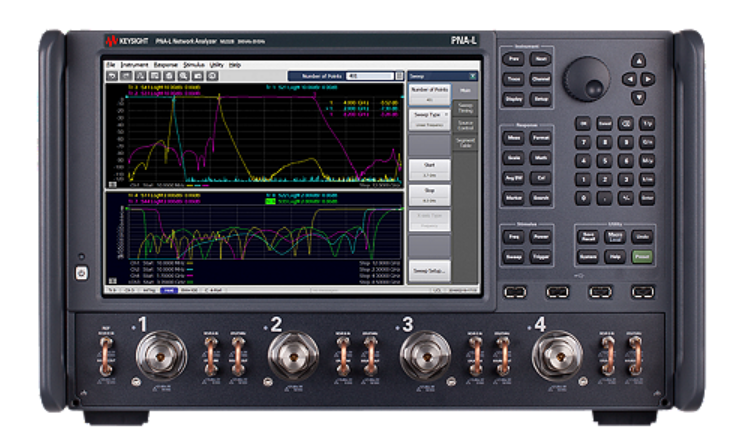Tap the Scale hardkey
This screenshot has height=438, width=729.
(x=513, y=158)
